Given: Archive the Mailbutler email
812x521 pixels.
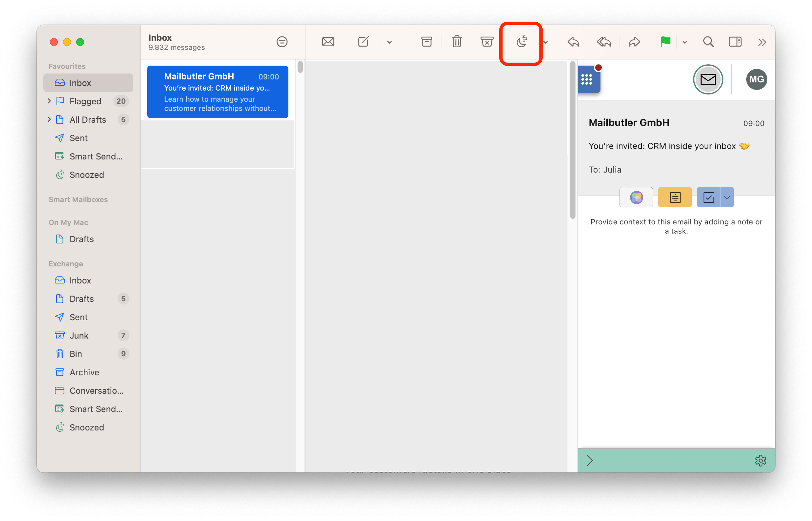Looking at the screenshot, I should (x=426, y=42).
